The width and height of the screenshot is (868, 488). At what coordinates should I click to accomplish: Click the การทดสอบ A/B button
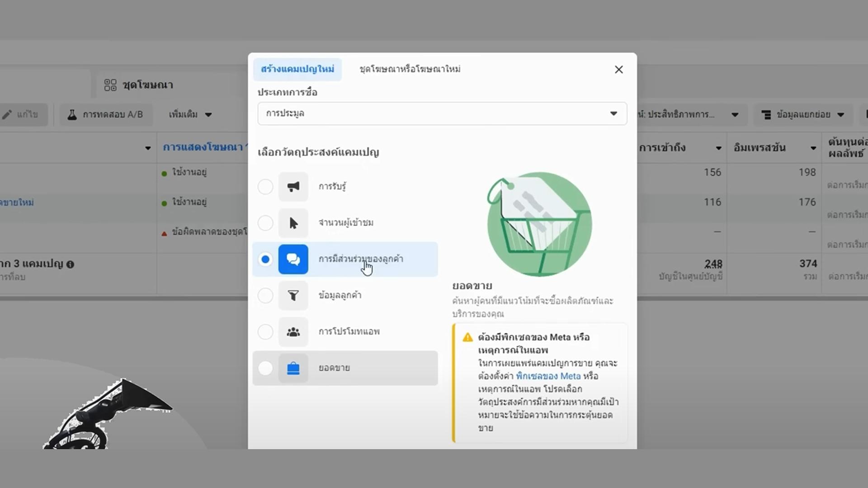pos(106,114)
